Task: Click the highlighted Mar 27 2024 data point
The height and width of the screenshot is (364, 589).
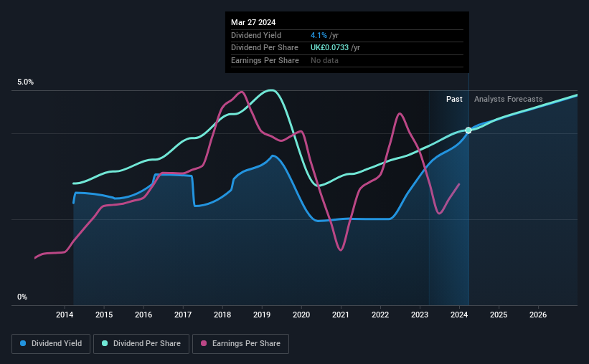Action: click(x=468, y=130)
